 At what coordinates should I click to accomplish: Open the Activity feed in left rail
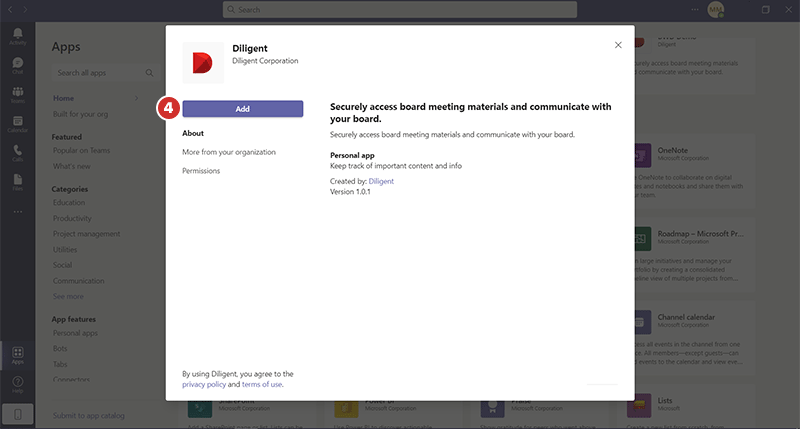[17, 37]
